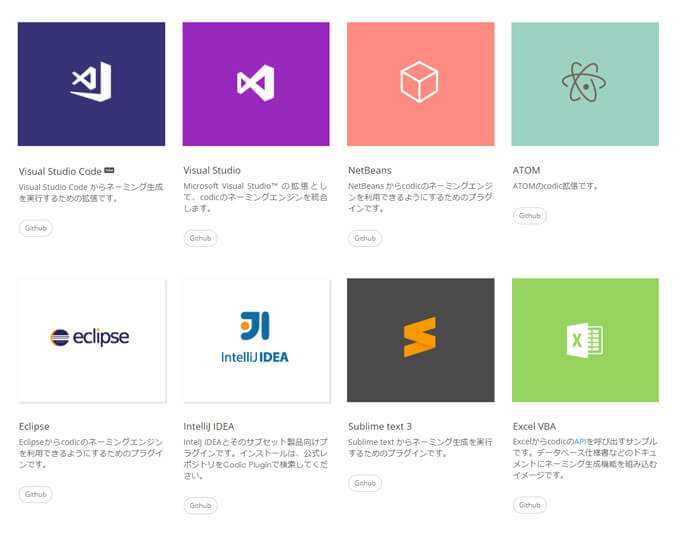Open Github button under IntelliJ IDEA

200,506
